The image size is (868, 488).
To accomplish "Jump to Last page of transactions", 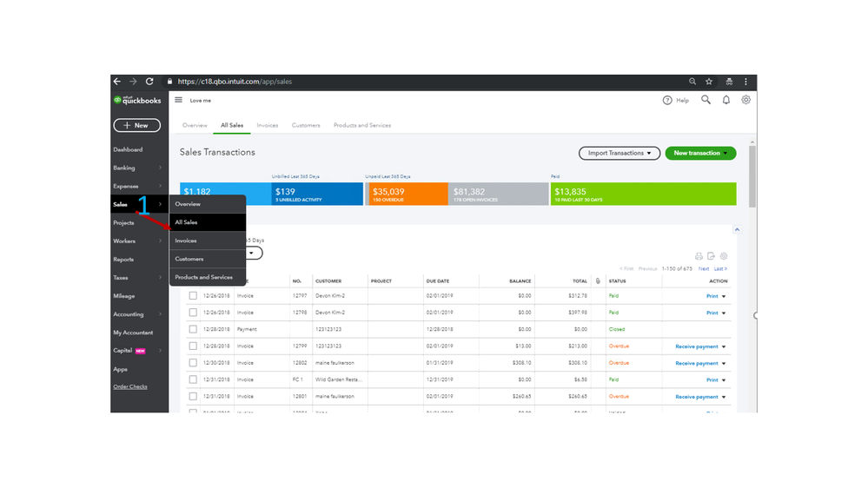I will [x=720, y=269].
